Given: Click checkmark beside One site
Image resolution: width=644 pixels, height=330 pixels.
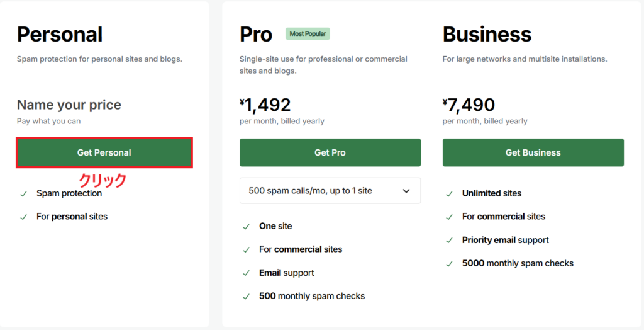Looking at the screenshot, I should tap(246, 227).
